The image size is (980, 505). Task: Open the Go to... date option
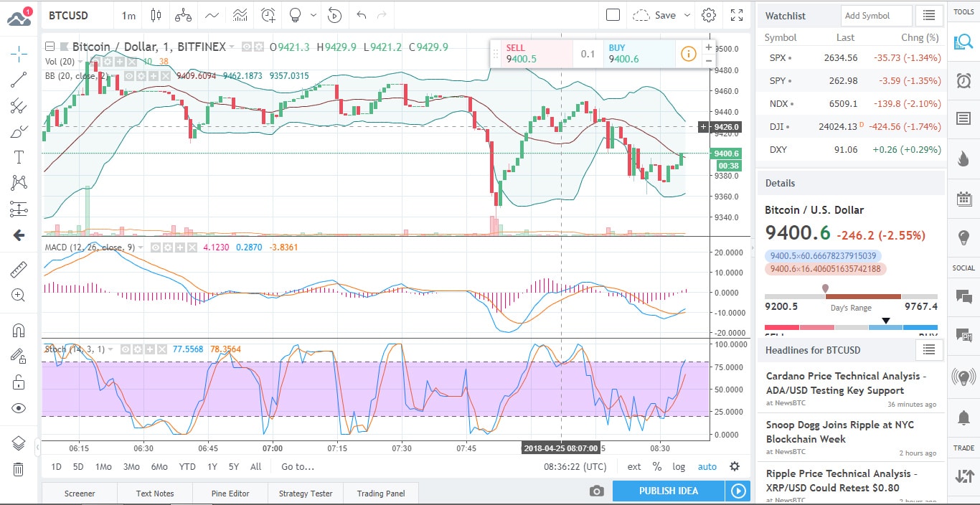298,466
